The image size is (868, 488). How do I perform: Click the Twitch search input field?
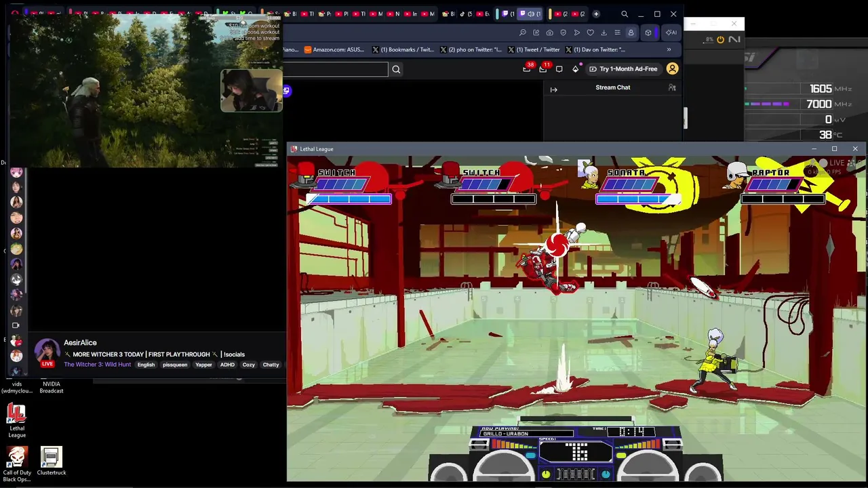(336, 69)
